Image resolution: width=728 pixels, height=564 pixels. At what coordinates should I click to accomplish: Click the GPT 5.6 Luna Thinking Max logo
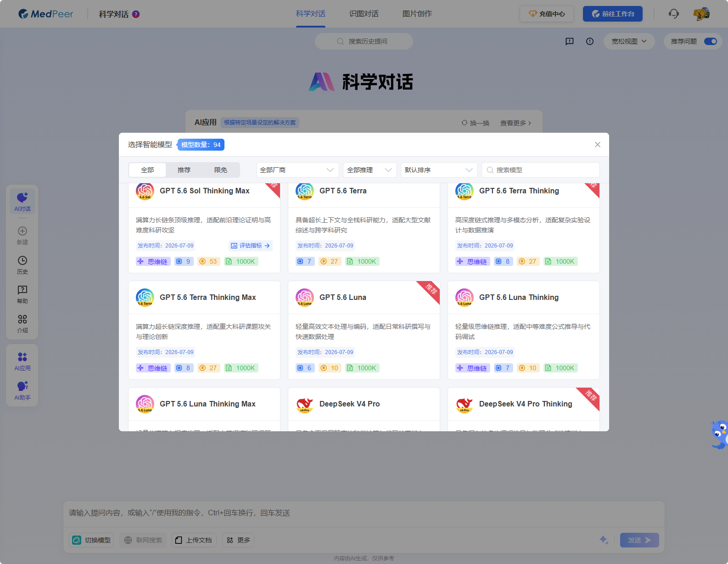click(x=145, y=404)
